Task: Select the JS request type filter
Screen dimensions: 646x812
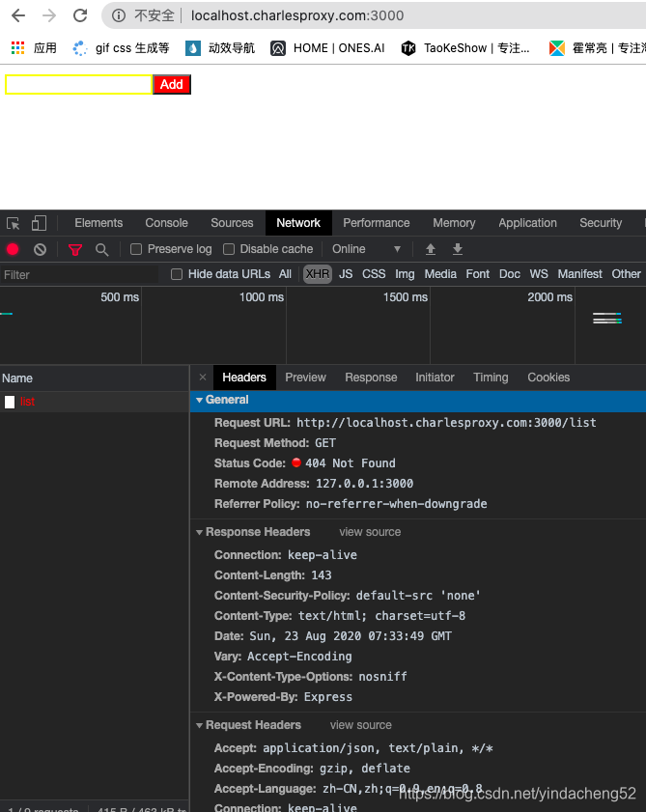Action: [346, 274]
